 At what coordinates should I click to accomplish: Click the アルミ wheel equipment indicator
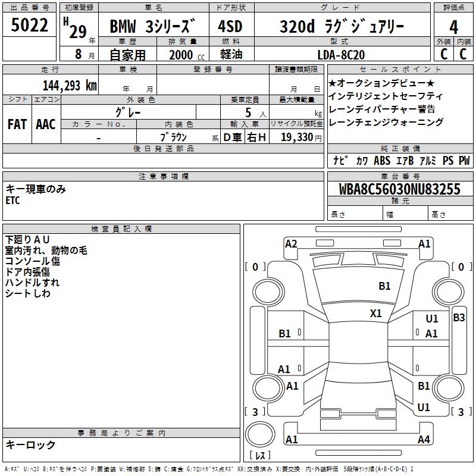pos(427,161)
